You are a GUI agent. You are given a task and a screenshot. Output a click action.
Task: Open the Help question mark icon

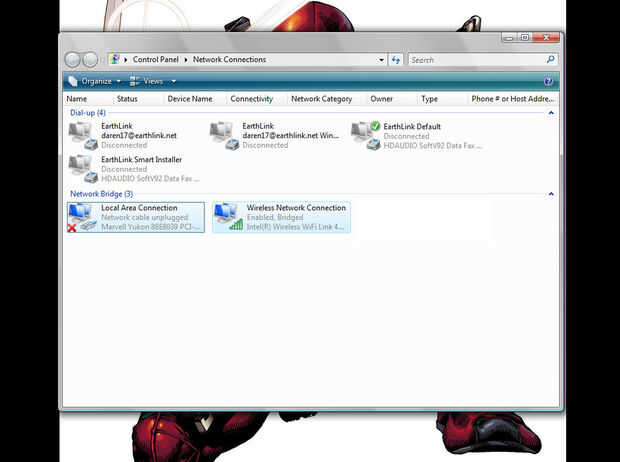[x=548, y=81]
